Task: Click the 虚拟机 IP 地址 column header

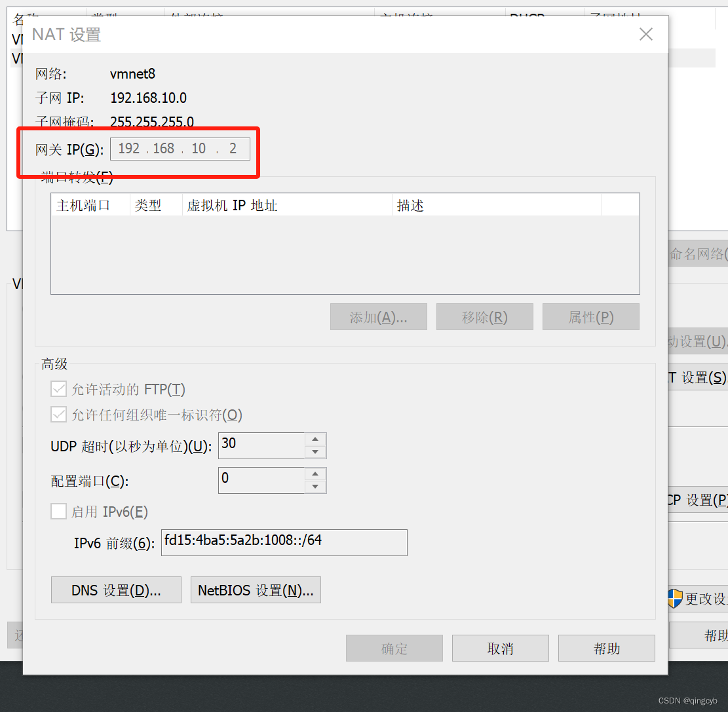Action: [288, 205]
